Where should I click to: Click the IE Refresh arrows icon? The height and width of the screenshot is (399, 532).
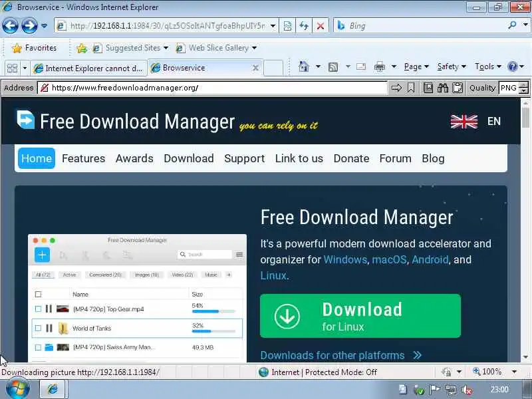click(304, 26)
